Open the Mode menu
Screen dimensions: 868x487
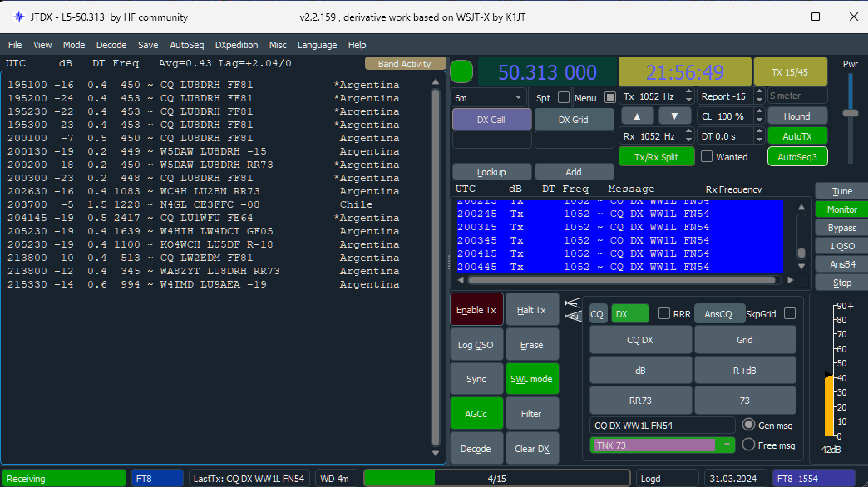pyautogui.click(x=74, y=45)
